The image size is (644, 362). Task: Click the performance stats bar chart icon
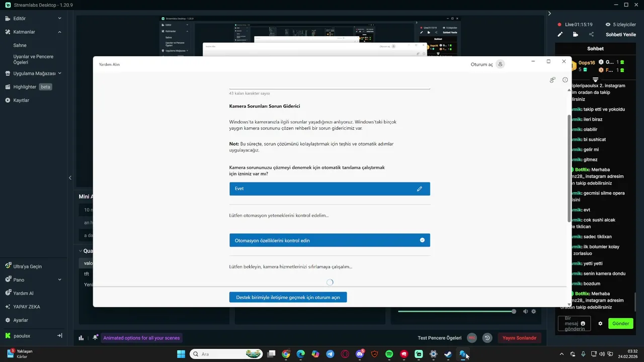coord(81,338)
